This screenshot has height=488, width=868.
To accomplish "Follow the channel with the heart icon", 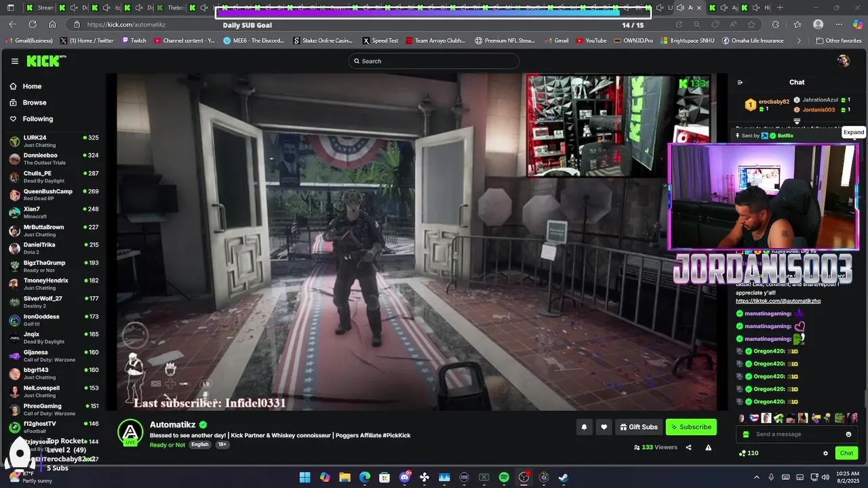I will coord(604,427).
